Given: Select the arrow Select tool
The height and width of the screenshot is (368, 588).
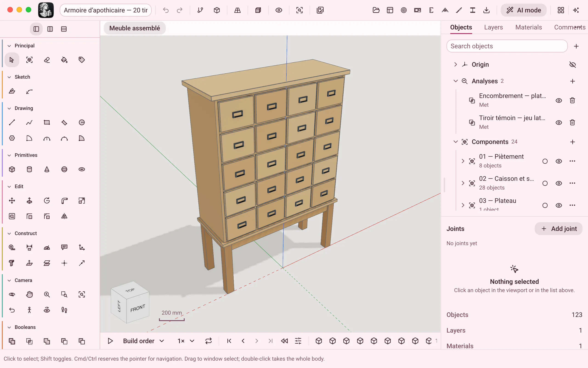Looking at the screenshot, I should (x=12, y=60).
